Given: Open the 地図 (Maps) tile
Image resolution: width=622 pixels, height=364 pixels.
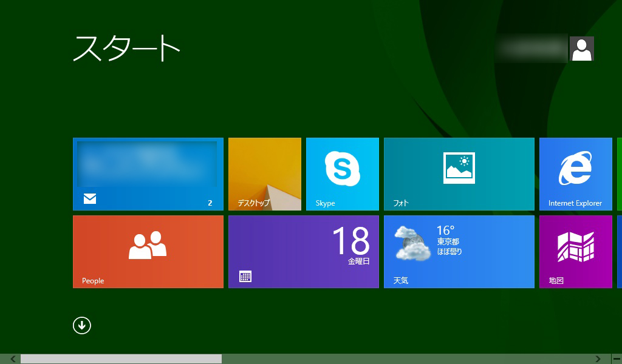Looking at the screenshot, I should coord(576,252).
